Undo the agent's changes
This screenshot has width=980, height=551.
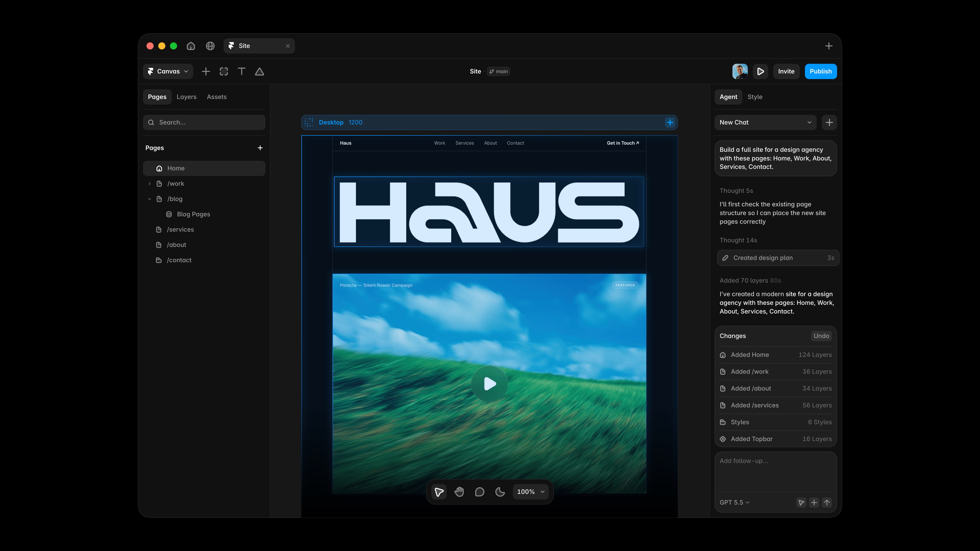point(821,336)
